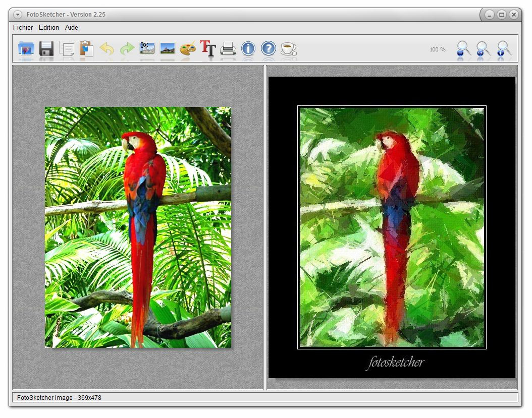Open FotoSketcher help
Screen dimensions: 532x418
click(x=268, y=48)
